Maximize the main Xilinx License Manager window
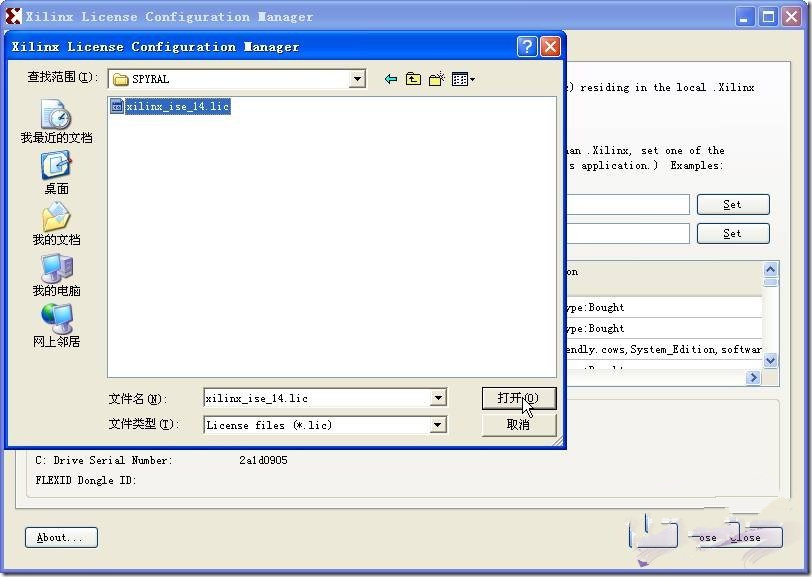 pyautogui.click(x=768, y=17)
